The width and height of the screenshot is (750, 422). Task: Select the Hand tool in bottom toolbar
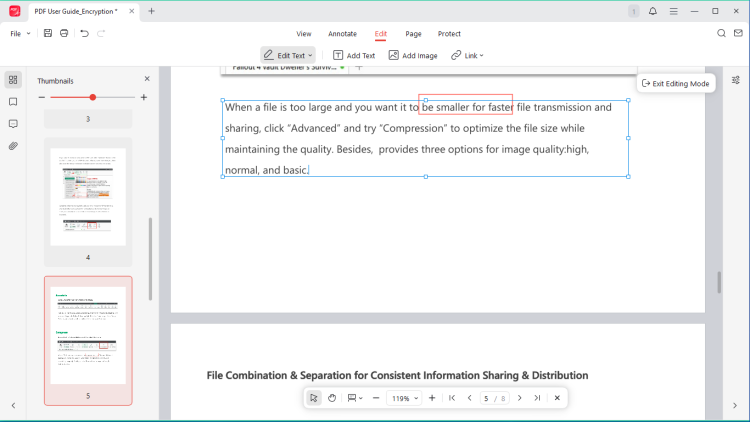[332, 398]
